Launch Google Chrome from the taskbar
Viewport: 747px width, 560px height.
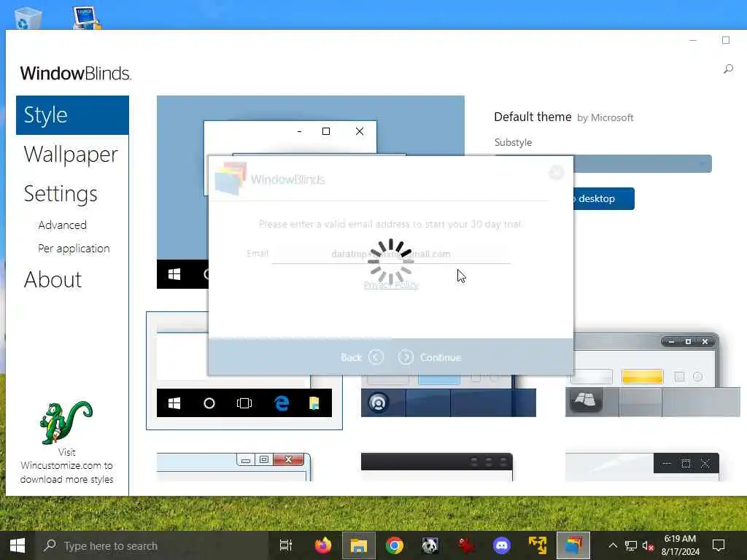(x=395, y=545)
